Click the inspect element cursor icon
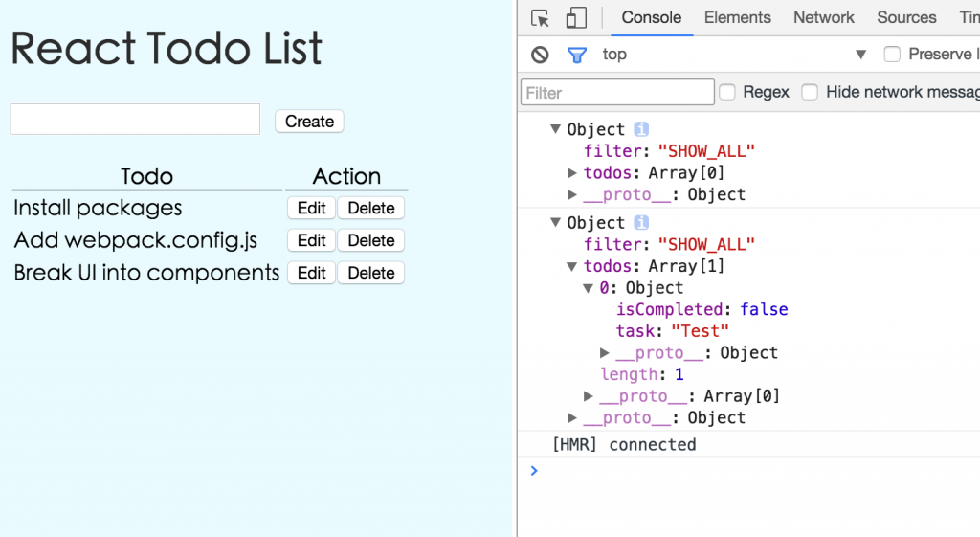Image resolution: width=980 pixels, height=537 pixels. (x=541, y=18)
